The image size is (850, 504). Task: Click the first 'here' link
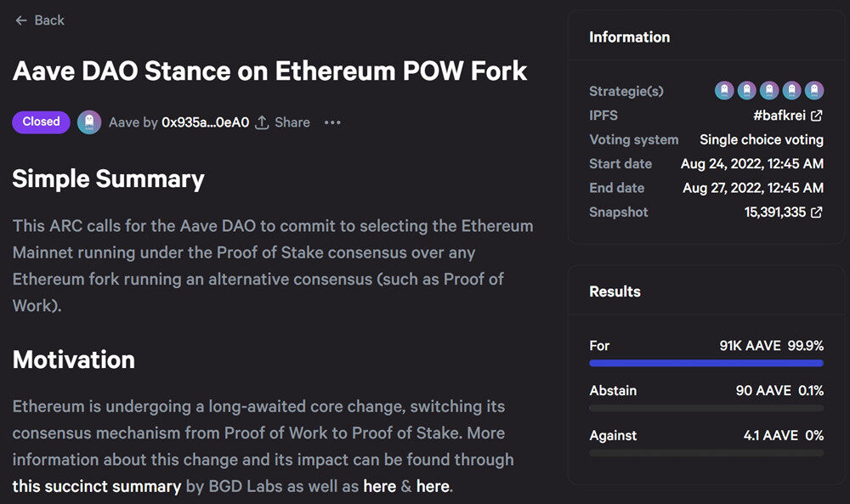[379, 486]
